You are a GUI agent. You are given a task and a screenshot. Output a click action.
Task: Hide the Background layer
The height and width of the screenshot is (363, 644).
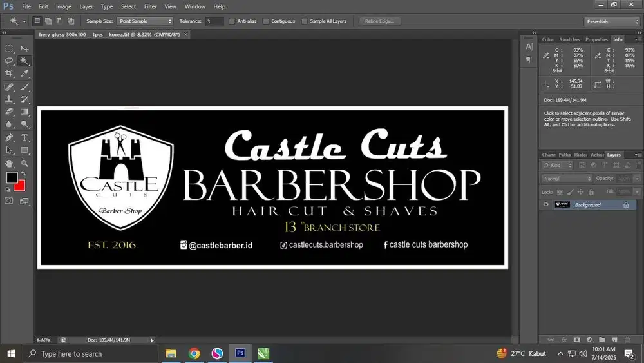[546, 205]
